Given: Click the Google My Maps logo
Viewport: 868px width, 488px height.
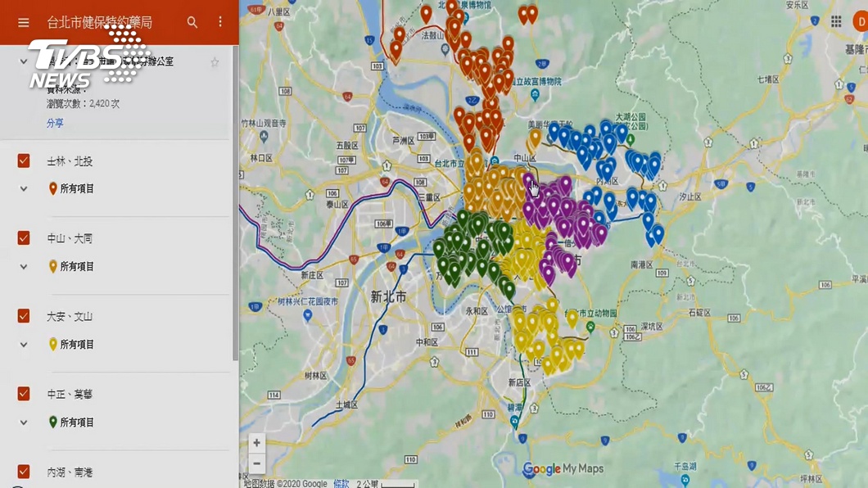Looking at the screenshot, I should [x=563, y=469].
